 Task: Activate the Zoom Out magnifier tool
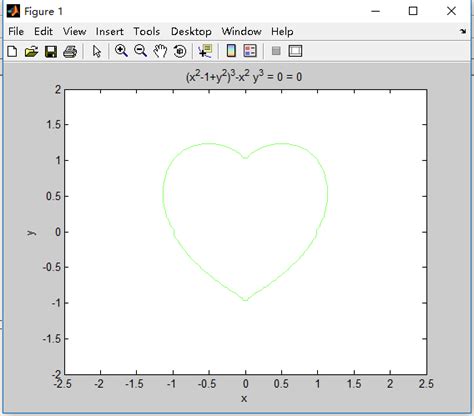point(140,51)
